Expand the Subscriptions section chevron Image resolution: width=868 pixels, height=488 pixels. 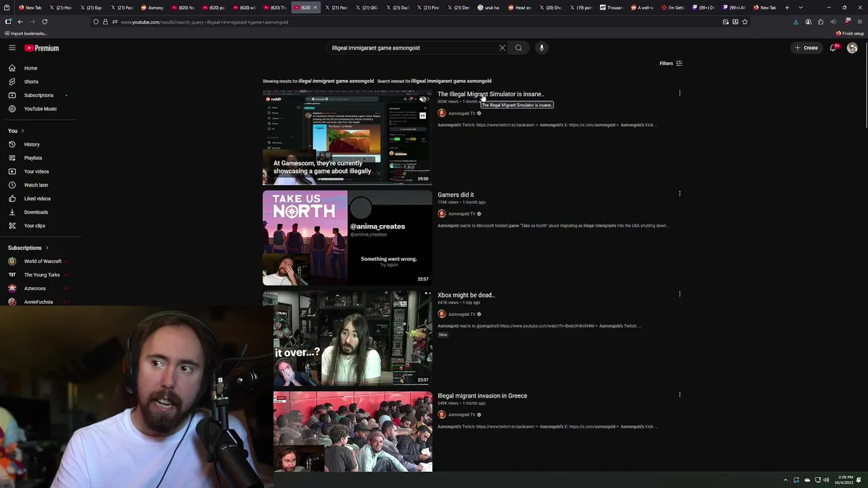[x=47, y=248]
